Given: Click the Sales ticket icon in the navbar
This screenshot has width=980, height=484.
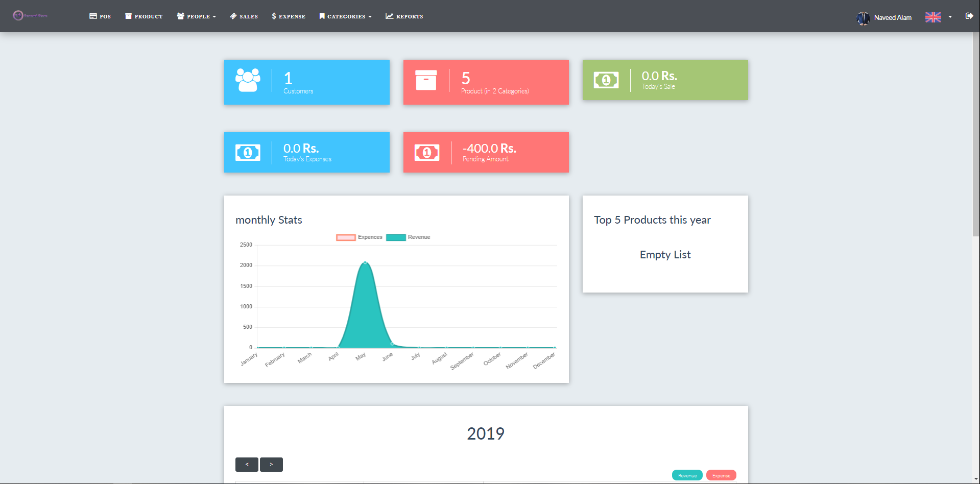Looking at the screenshot, I should [x=233, y=16].
